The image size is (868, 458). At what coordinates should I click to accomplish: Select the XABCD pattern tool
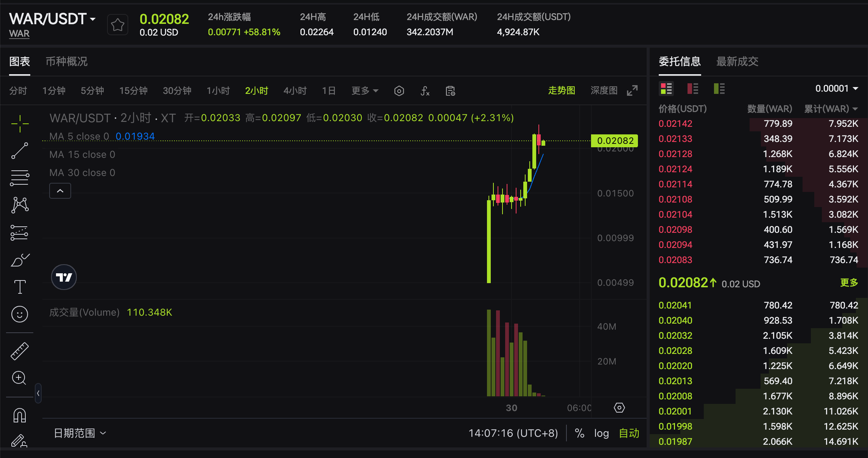point(20,205)
